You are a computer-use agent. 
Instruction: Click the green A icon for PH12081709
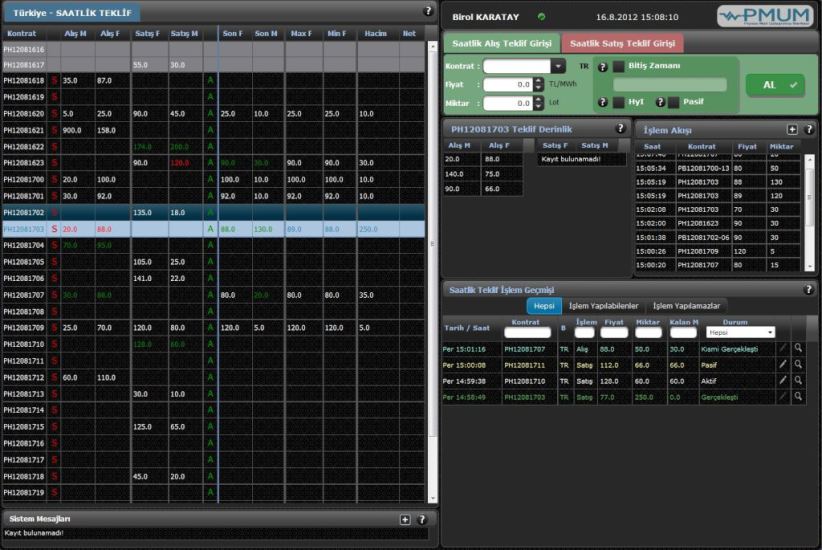click(210, 327)
